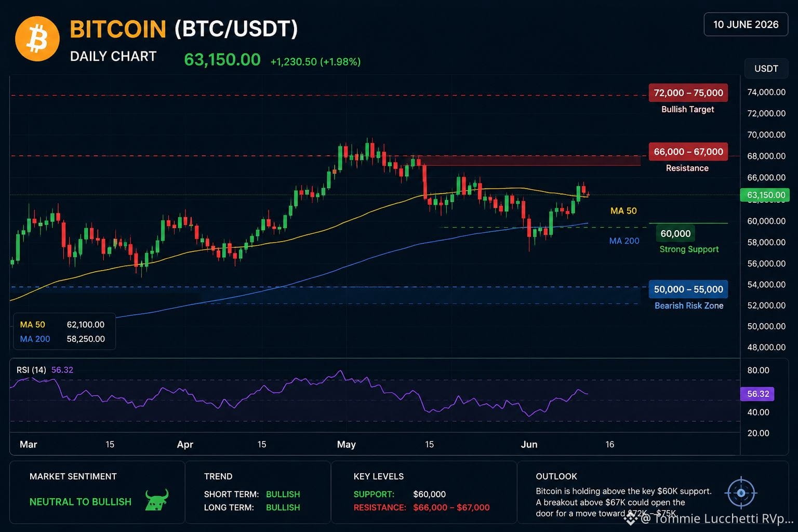Click the SUPPORT $60,000 value

pyautogui.click(x=430, y=494)
